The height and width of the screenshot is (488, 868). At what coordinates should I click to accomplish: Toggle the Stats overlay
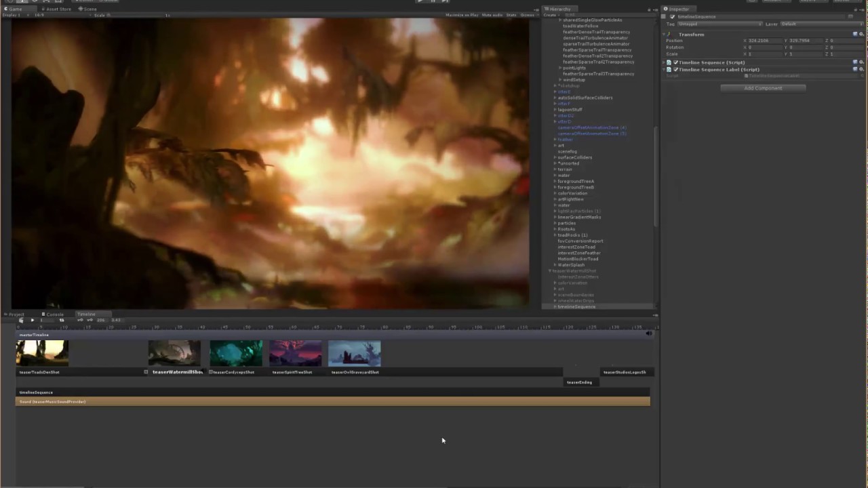pyautogui.click(x=511, y=15)
